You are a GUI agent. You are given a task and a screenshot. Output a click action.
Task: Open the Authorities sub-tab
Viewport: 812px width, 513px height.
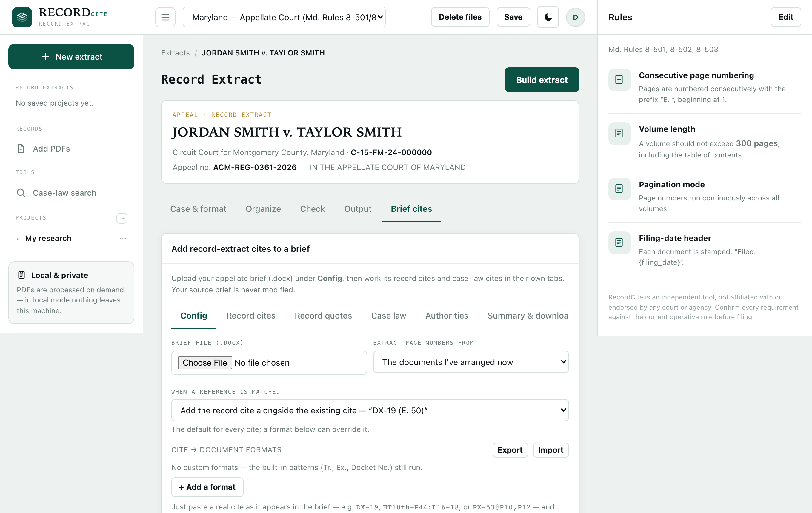pos(447,316)
